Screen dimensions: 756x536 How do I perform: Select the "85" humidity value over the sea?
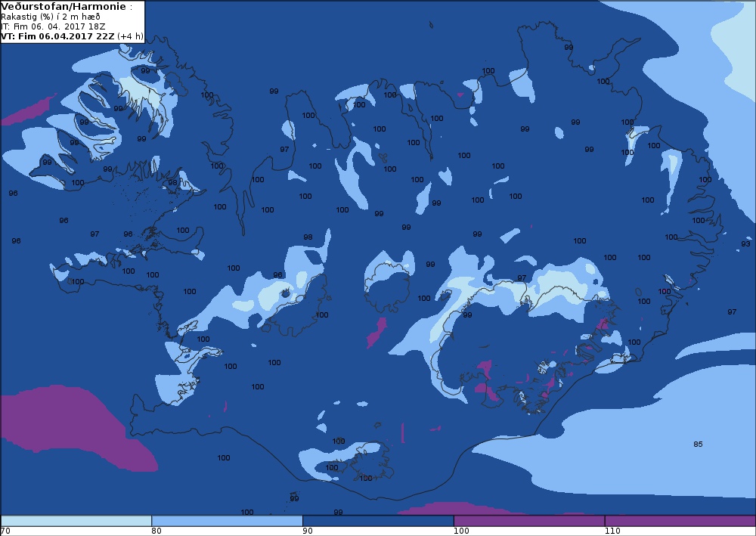click(x=698, y=444)
